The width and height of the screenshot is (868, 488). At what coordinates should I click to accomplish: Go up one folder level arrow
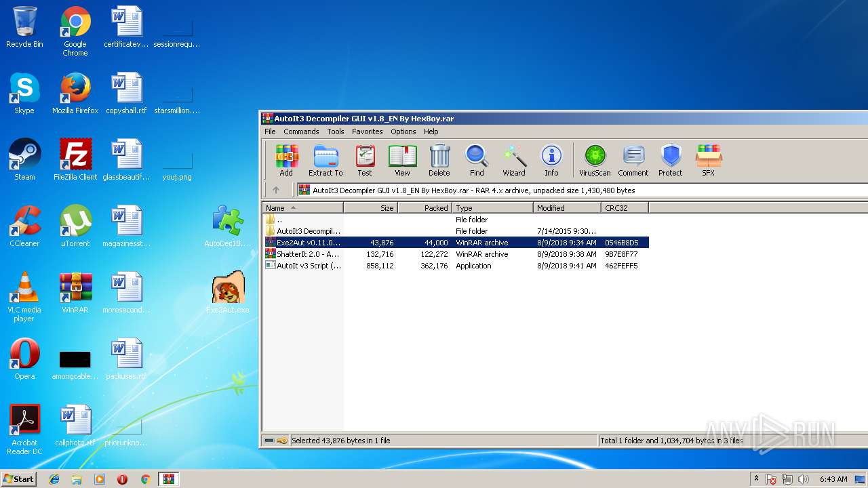[275, 190]
